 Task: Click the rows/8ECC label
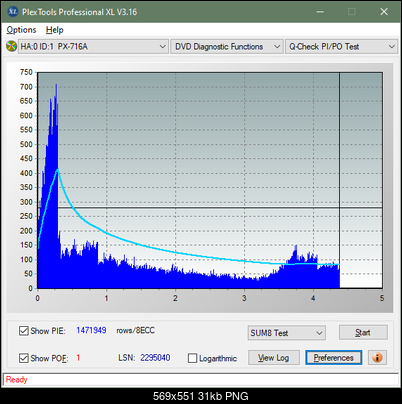tap(135, 330)
